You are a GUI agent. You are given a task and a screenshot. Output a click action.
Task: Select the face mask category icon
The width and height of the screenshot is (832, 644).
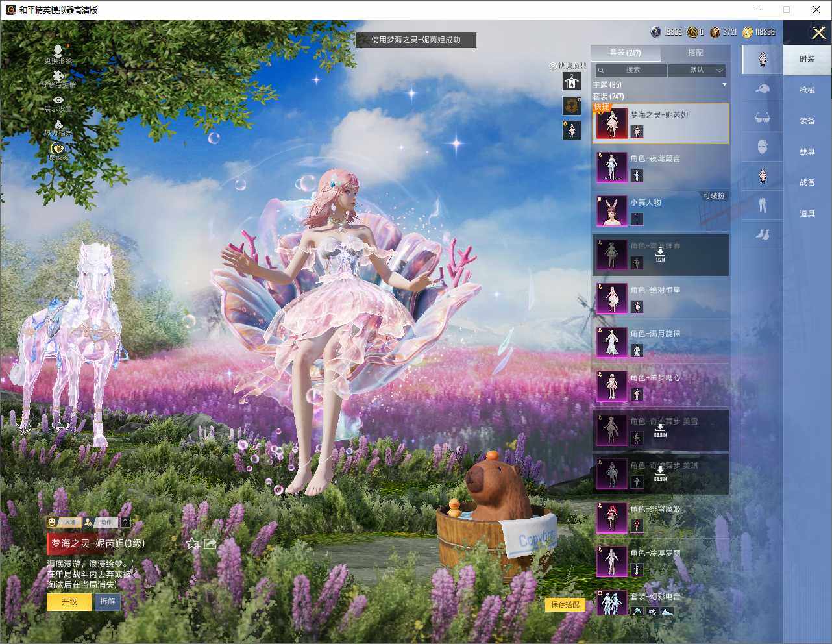pyautogui.click(x=763, y=147)
